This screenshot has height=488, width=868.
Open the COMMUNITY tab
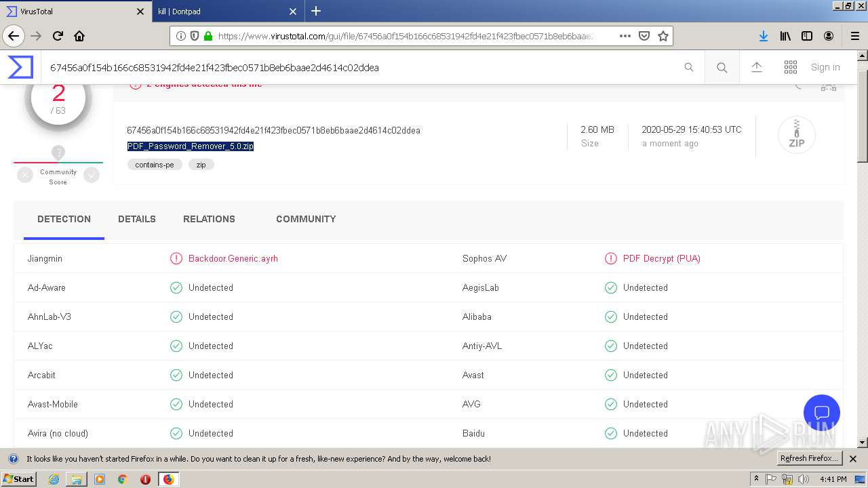306,219
